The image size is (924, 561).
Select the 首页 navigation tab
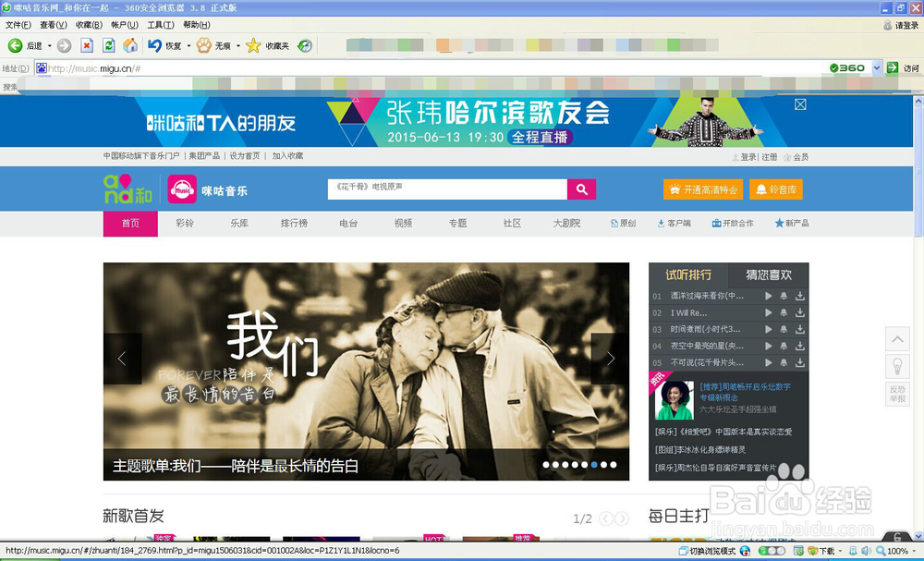click(x=130, y=224)
